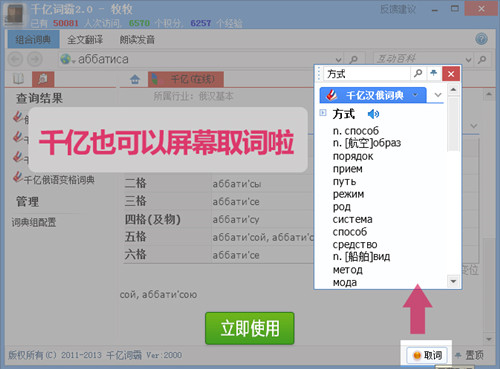Click the 反馈建议 link
The width and height of the screenshot is (500, 369).
(398, 9)
